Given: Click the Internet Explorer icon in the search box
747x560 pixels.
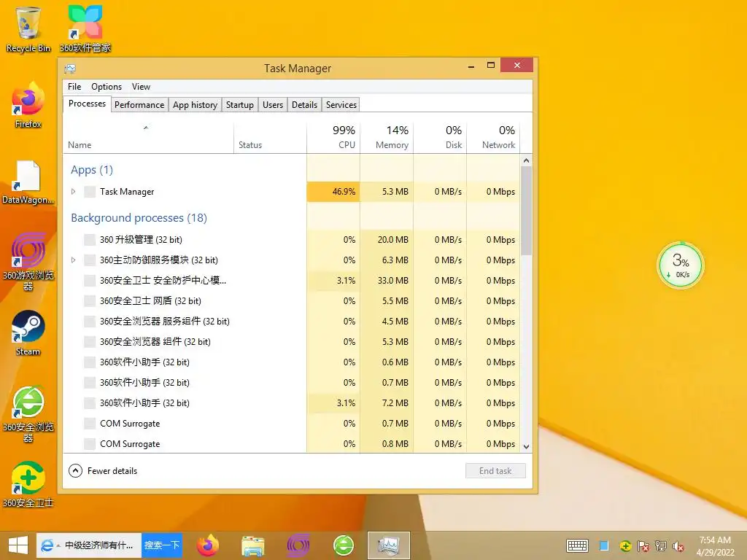Looking at the screenshot, I should [x=47, y=545].
